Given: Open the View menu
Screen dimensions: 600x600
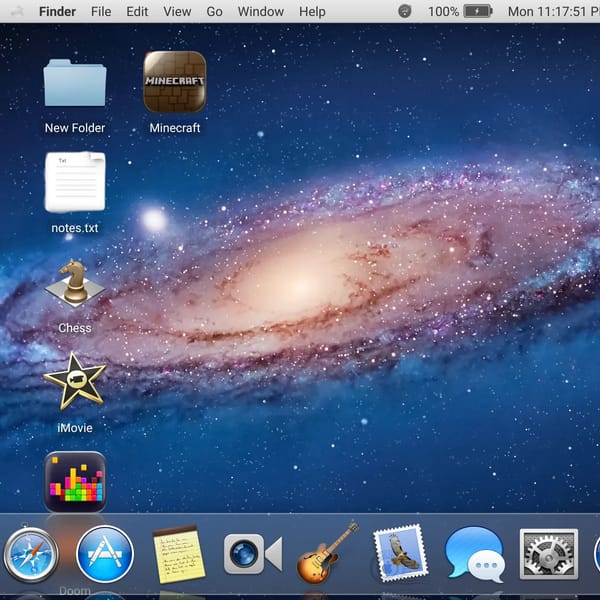Looking at the screenshot, I should click(177, 11).
